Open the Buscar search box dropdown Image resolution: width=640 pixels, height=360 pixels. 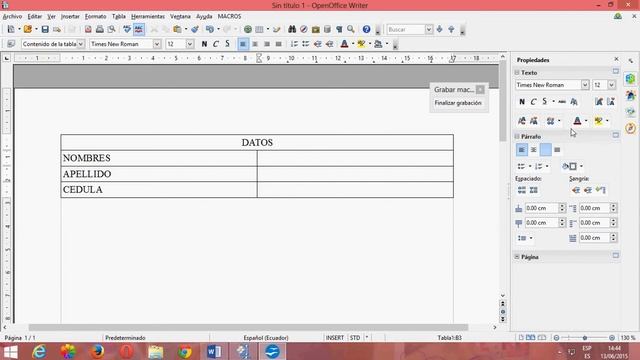[x=429, y=29]
